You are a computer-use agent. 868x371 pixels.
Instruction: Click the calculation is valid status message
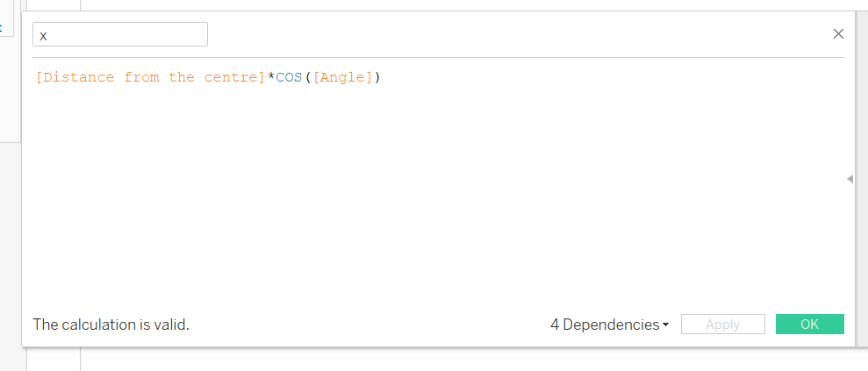111,325
